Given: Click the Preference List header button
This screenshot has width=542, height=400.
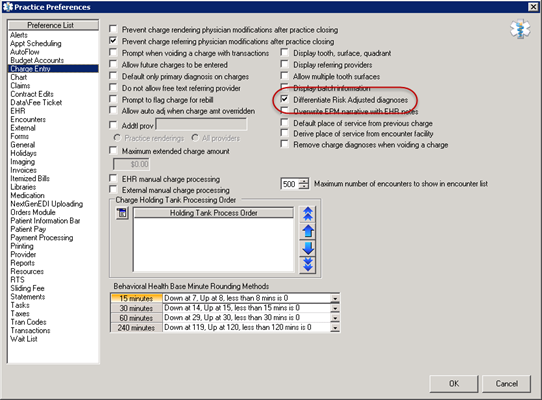Looking at the screenshot, I should 53,25.
